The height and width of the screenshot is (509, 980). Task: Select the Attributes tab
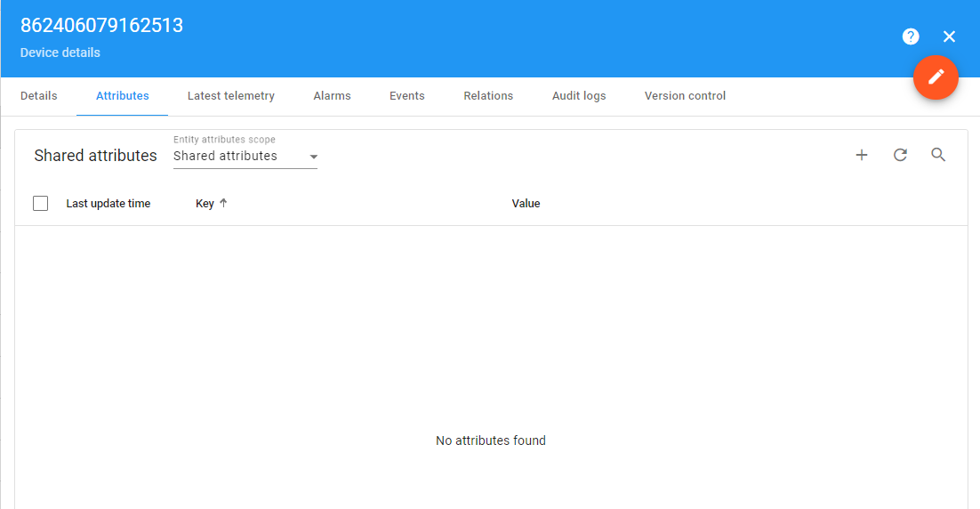(123, 96)
